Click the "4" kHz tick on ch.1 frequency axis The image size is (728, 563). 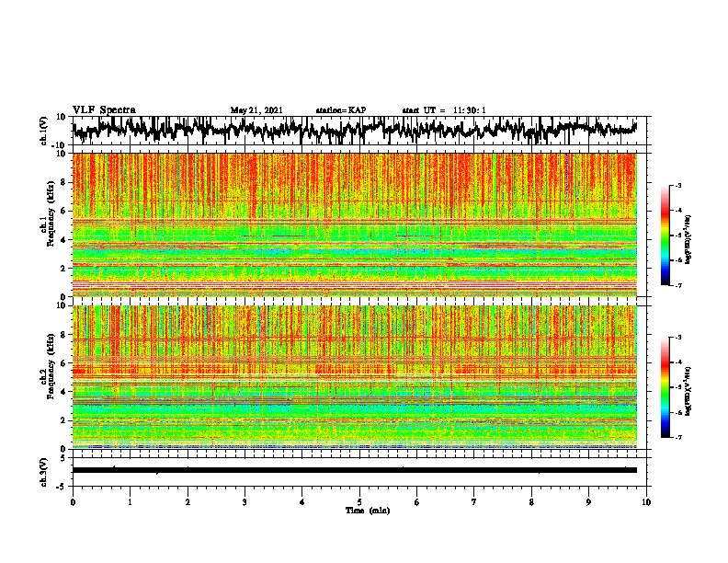(x=63, y=240)
